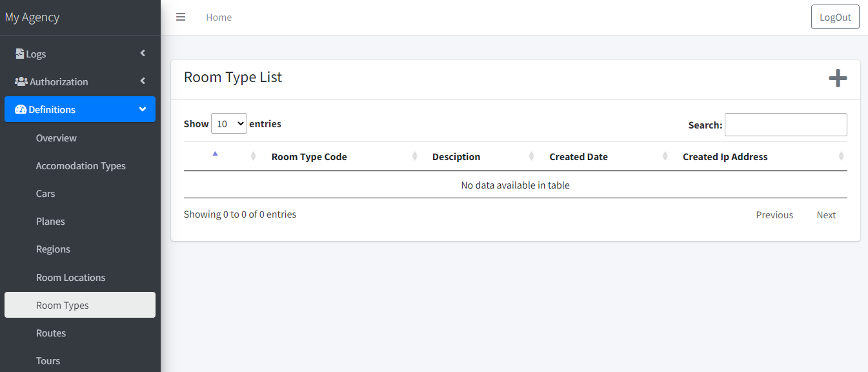Open the Show entries count dropdown

click(228, 123)
